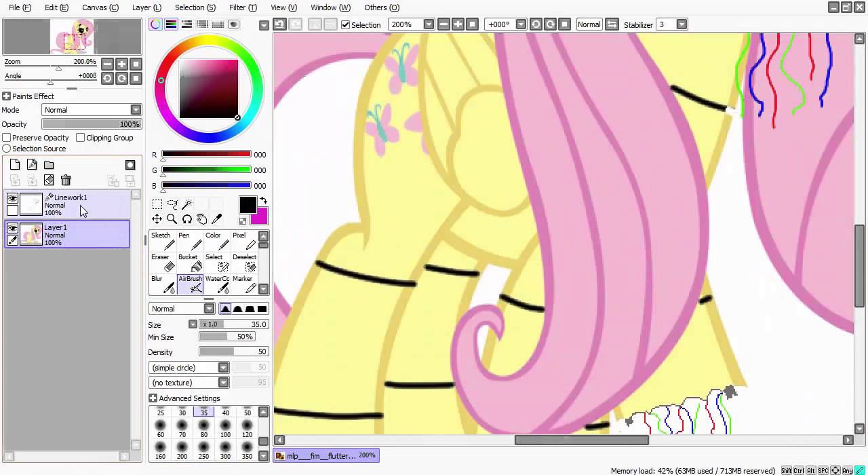Open the toolbar rotation angle dropdown
Viewport: 868px width, 475px height.
[x=521, y=24]
